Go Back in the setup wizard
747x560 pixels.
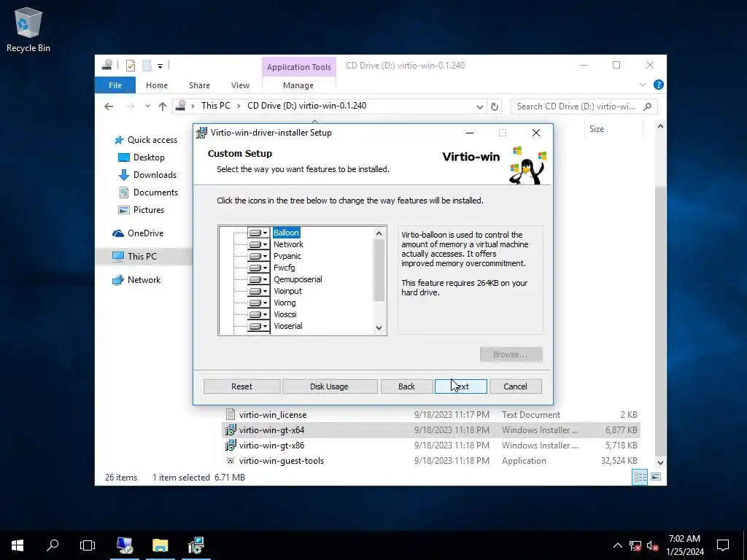coord(406,386)
